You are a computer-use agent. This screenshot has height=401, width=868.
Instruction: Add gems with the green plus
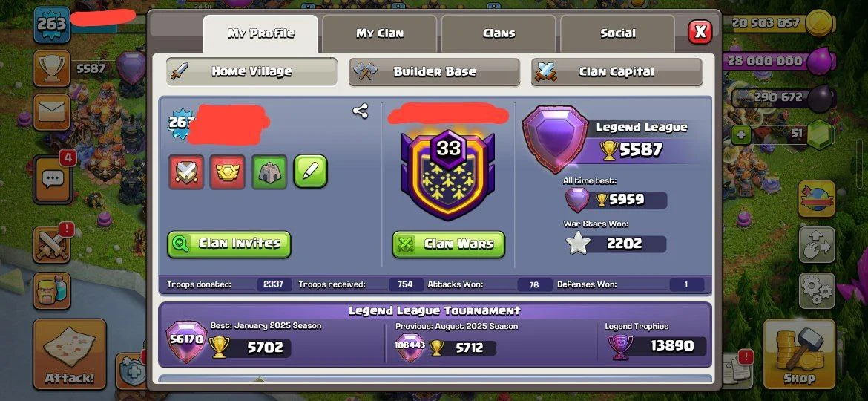point(740,134)
